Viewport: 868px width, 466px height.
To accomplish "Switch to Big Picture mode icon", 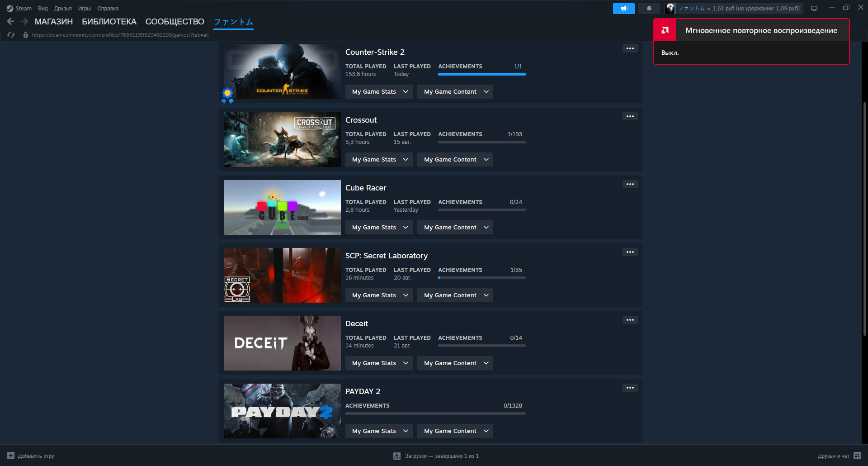I will coord(814,8).
